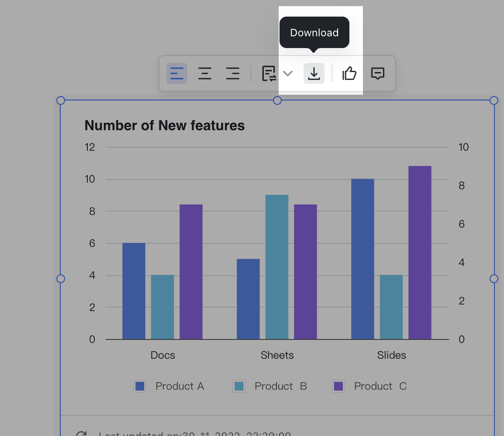Click the Product A legend label
The width and height of the screenshot is (504, 436).
pyautogui.click(x=180, y=386)
